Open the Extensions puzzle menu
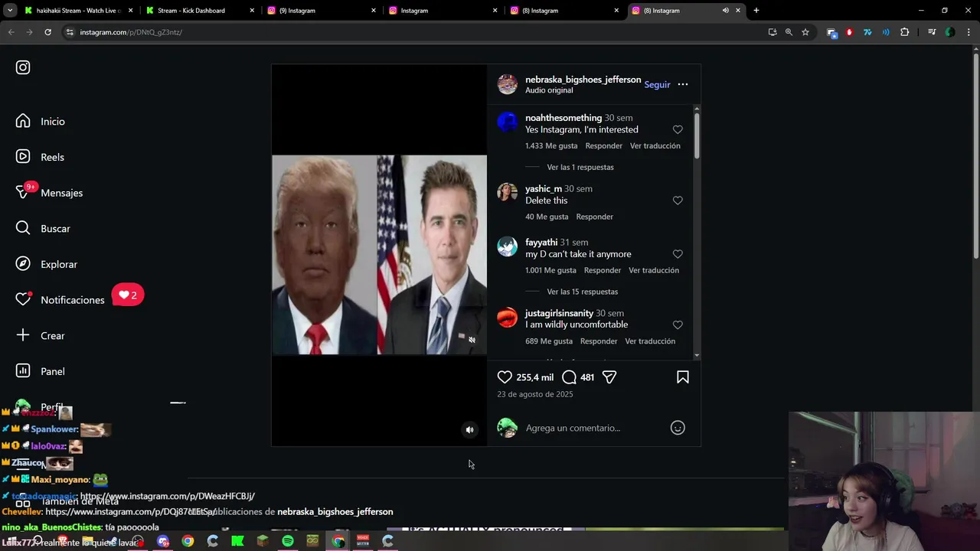The image size is (980, 551). pos(905,32)
